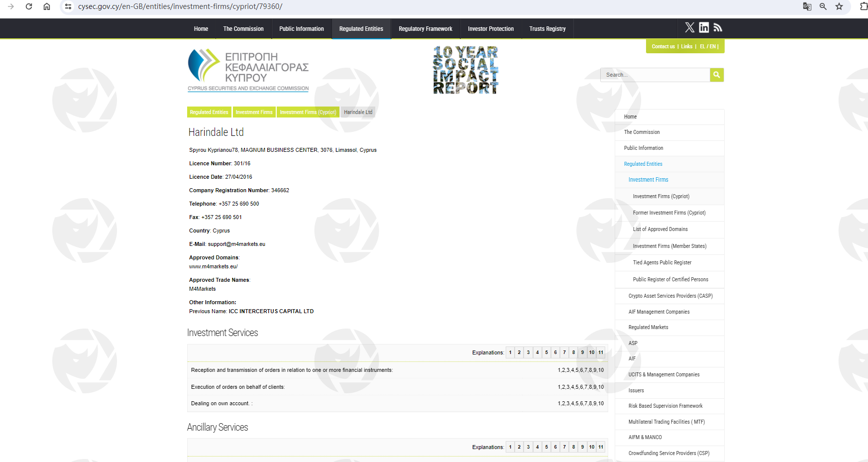Bookmark this page with star icon

pyautogui.click(x=839, y=6)
